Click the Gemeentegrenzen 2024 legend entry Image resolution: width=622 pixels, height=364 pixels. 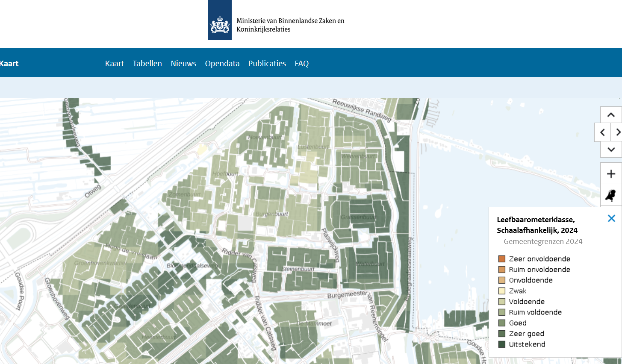click(543, 241)
